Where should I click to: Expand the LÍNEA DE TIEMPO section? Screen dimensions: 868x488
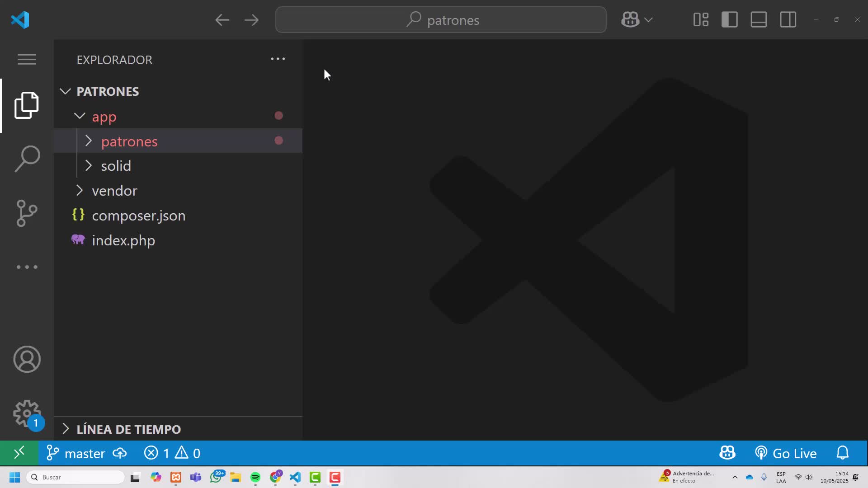point(178,429)
